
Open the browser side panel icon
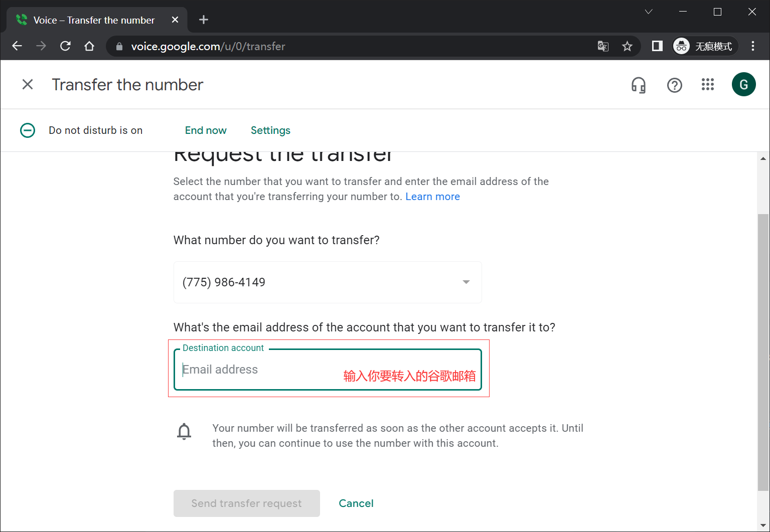coord(657,46)
